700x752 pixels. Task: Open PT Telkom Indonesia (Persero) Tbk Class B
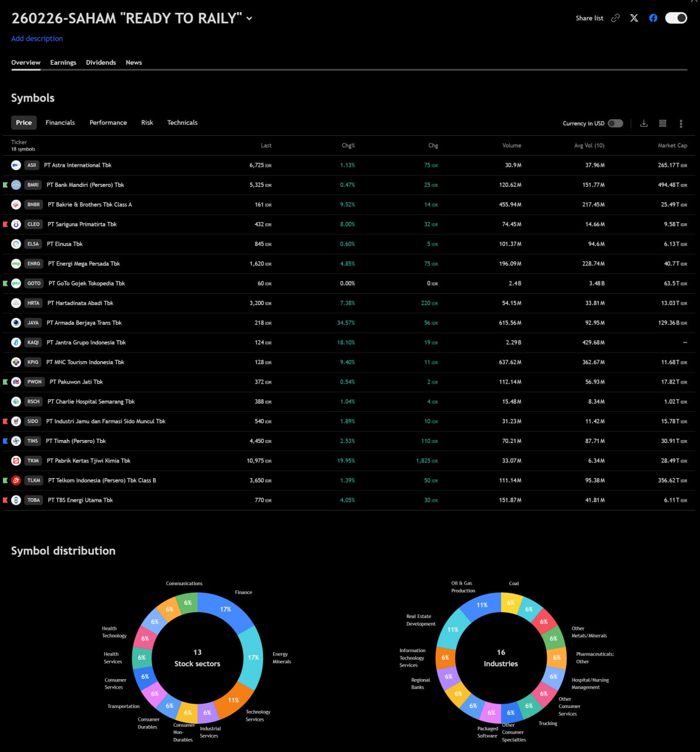tap(102, 481)
